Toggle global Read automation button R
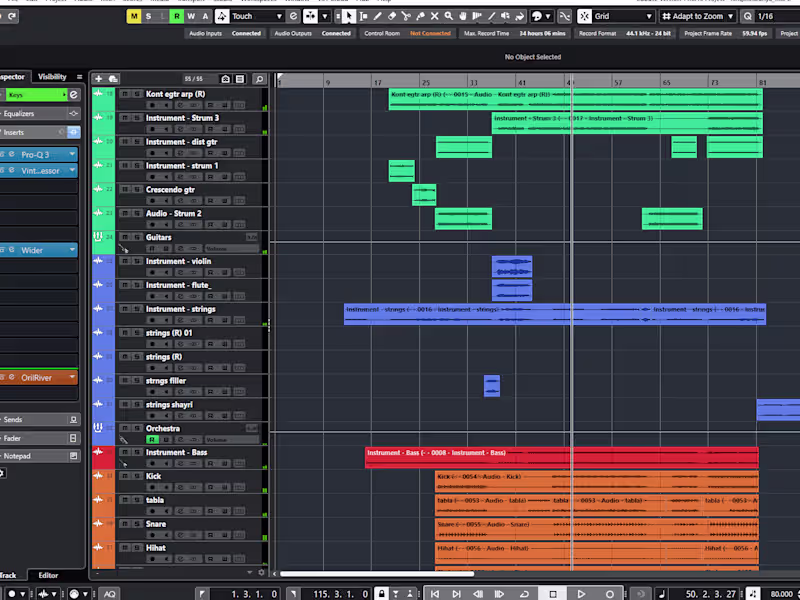The height and width of the screenshot is (600, 800). click(x=177, y=16)
